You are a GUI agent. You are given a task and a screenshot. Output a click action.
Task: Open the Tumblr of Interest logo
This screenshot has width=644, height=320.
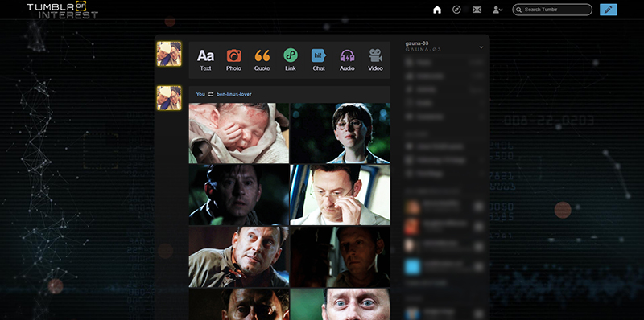pyautogui.click(x=63, y=10)
